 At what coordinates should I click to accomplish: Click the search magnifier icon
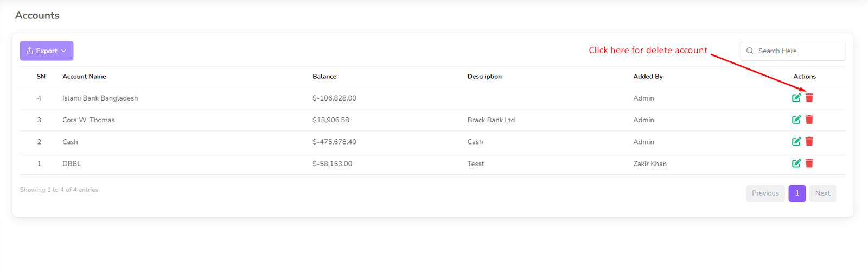(750, 51)
